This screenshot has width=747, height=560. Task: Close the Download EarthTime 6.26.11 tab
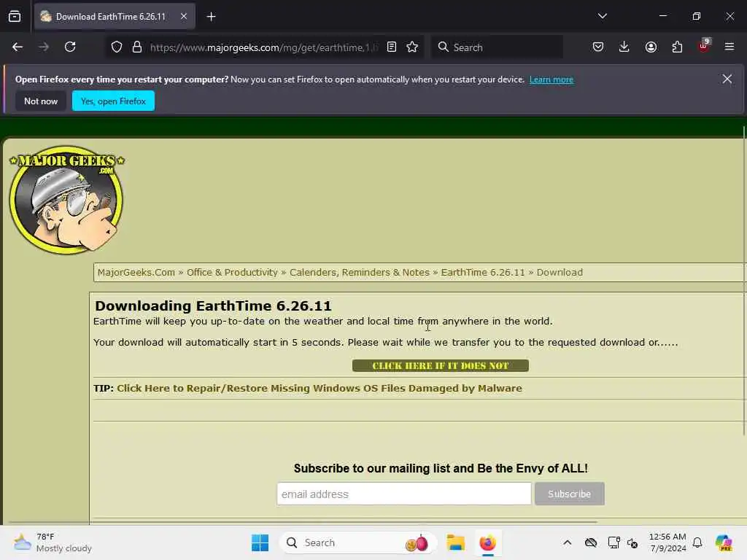point(184,17)
